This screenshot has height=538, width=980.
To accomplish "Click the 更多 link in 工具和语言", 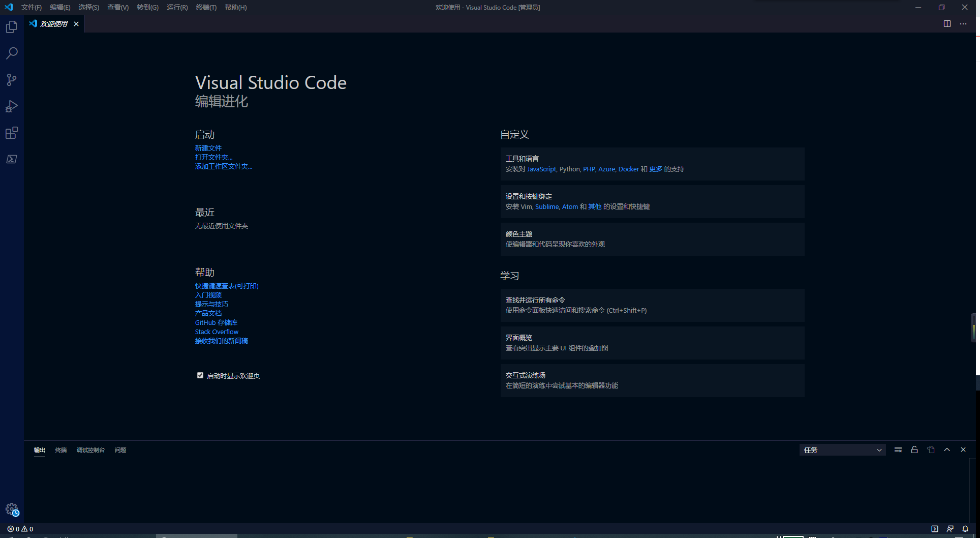I will click(x=656, y=169).
